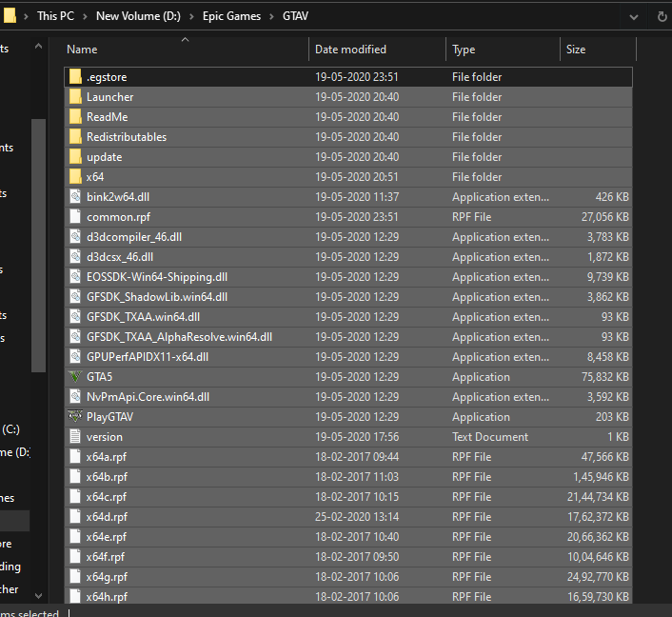
Task: Sort by Date modified column
Action: pos(377,50)
